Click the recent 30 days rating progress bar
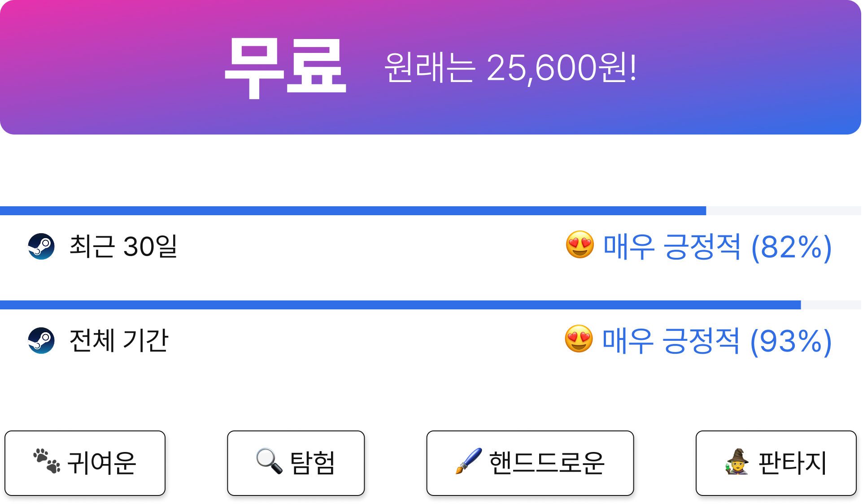This screenshot has height=504, width=863. (431, 211)
